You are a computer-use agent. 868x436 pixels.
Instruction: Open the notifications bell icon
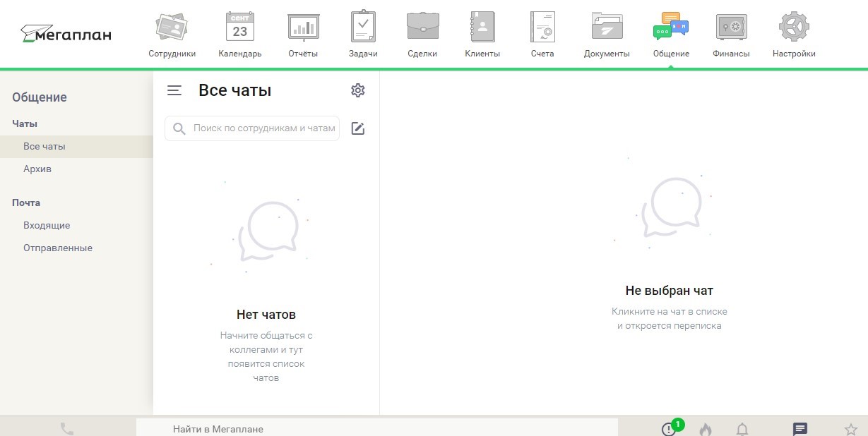click(x=742, y=429)
